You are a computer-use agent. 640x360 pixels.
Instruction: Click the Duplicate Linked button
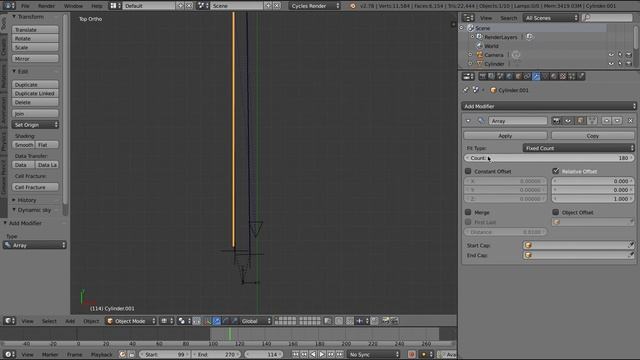point(35,93)
